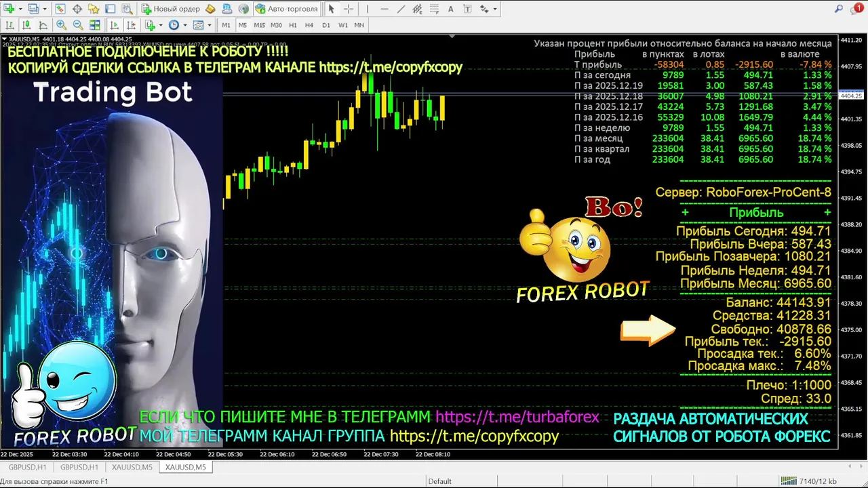The height and width of the screenshot is (488, 868).
Task: Activate the standard cursor arrow
Action: pyautogui.click(x=332, y=9)
